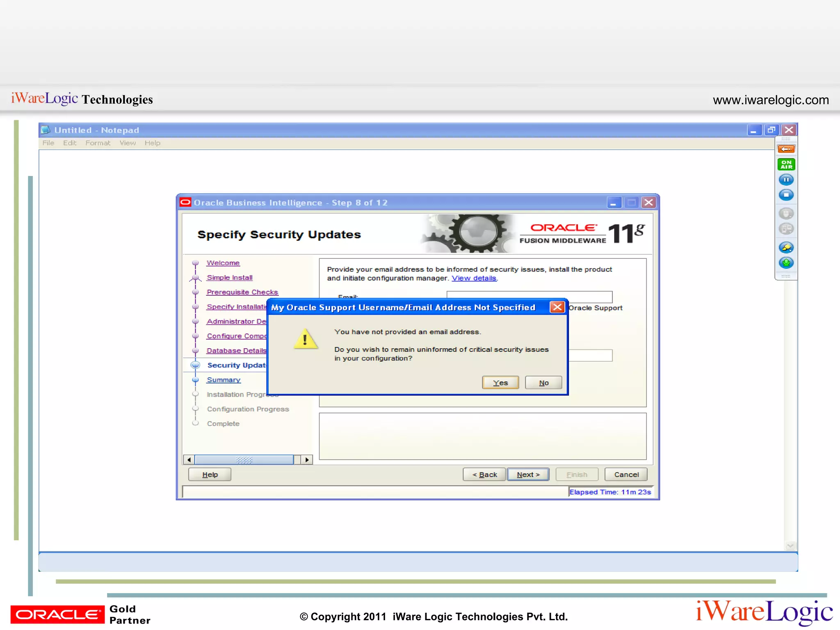This screenshot has height=630, width=840.
Task: Click the grayed mouse control icon
Action: click(x=786, y=213)
